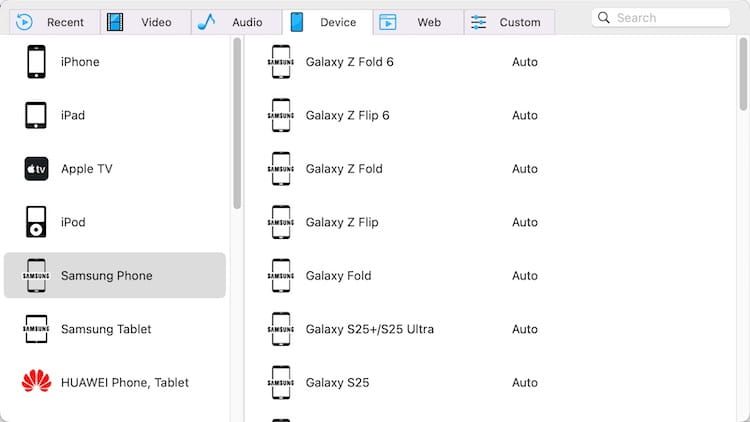This screenshot has height=422, width=750.
Task: Click Auto for Galaxy Z Flip 6
Action: 525,115
